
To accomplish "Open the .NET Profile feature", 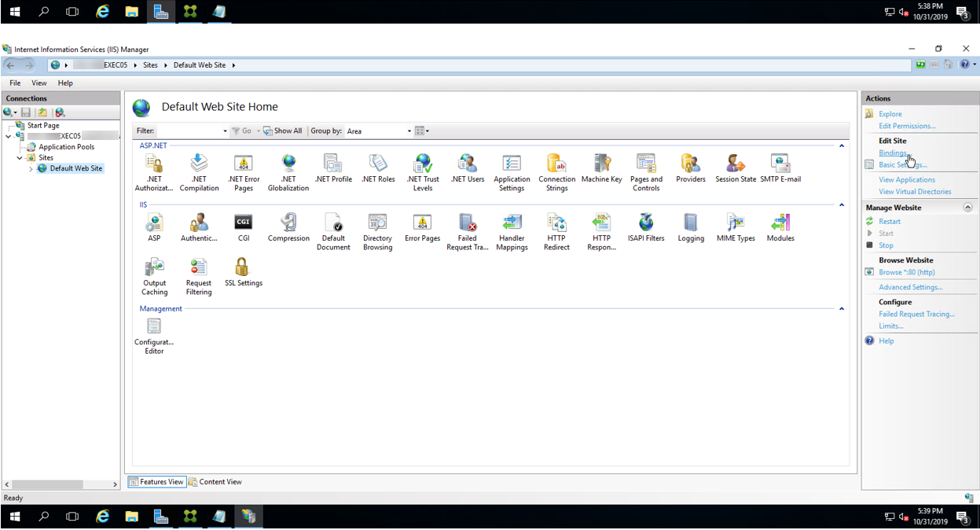I will click(333, 168).
